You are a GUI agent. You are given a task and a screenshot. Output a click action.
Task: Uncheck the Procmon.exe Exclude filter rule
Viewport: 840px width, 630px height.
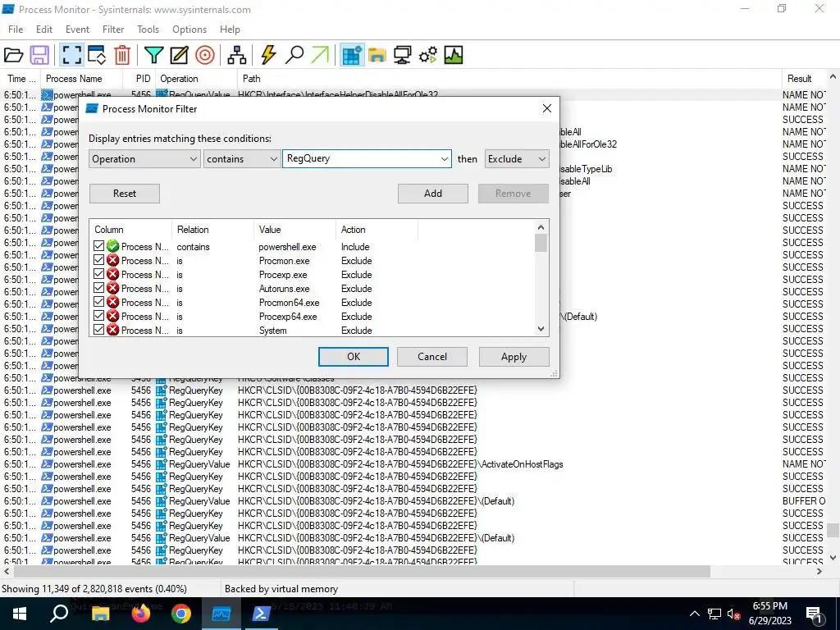pos(98,260)
